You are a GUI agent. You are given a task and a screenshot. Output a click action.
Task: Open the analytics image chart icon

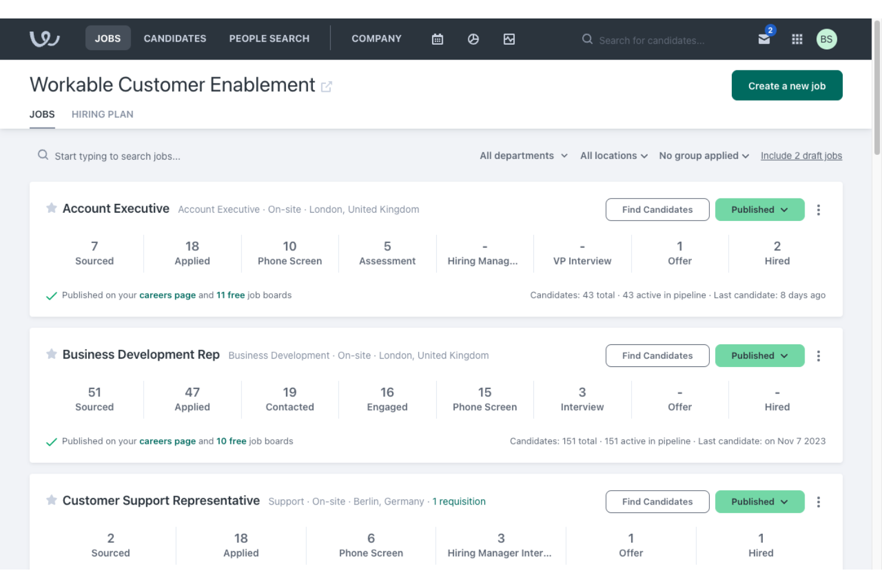pyautogui.click(x=509, y=39)
